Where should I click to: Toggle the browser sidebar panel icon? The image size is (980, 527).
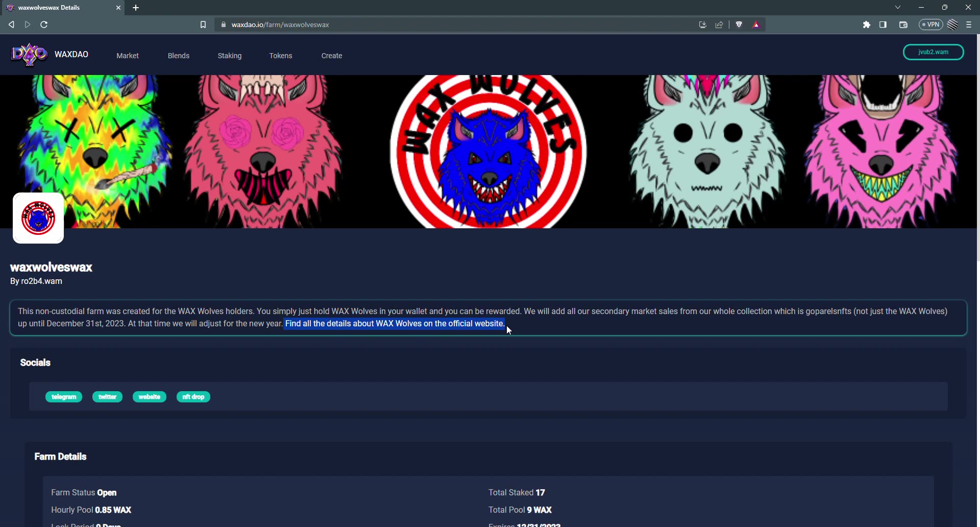(883, 25)
